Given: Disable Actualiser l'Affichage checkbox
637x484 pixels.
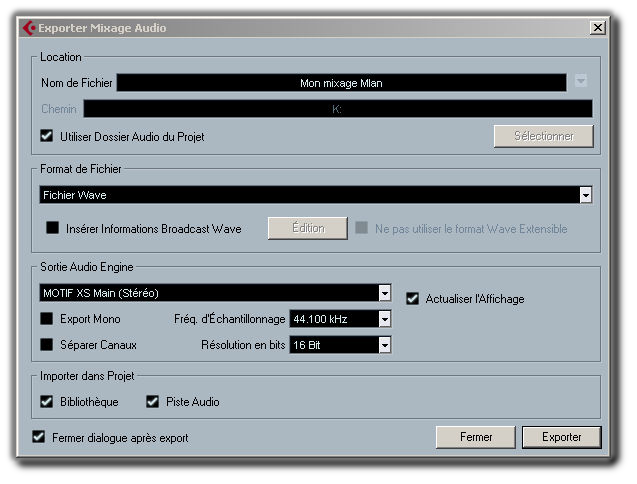Looking at the screenshot, I should 413,298.
